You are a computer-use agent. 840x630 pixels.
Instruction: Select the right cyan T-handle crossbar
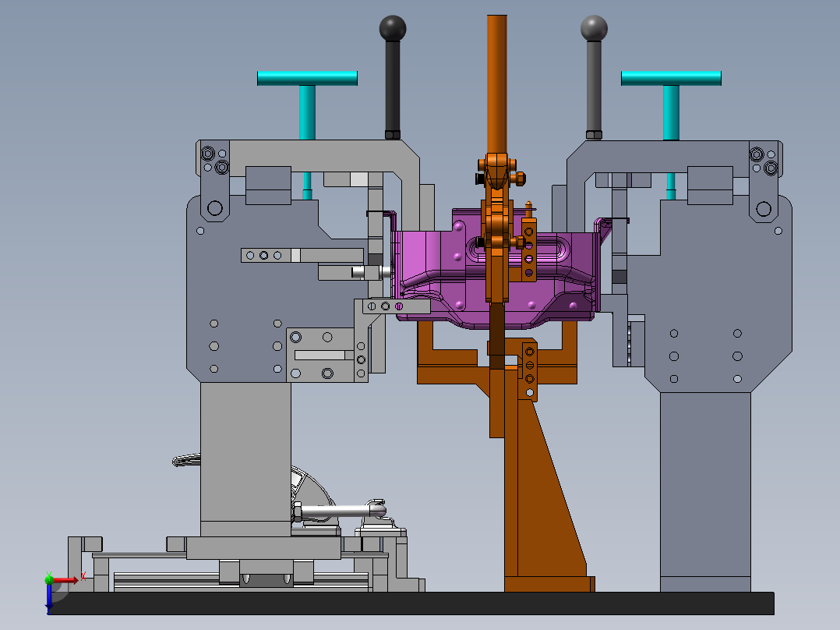[671, 78]
